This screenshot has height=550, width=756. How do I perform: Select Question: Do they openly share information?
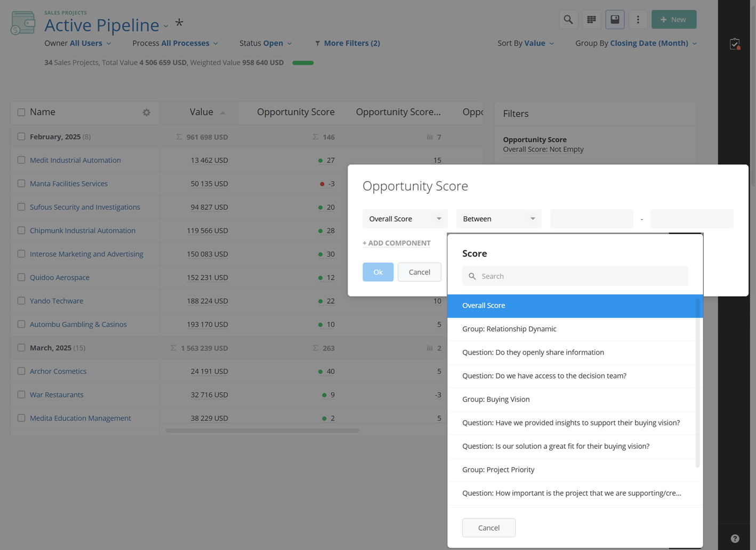[572, 353]
